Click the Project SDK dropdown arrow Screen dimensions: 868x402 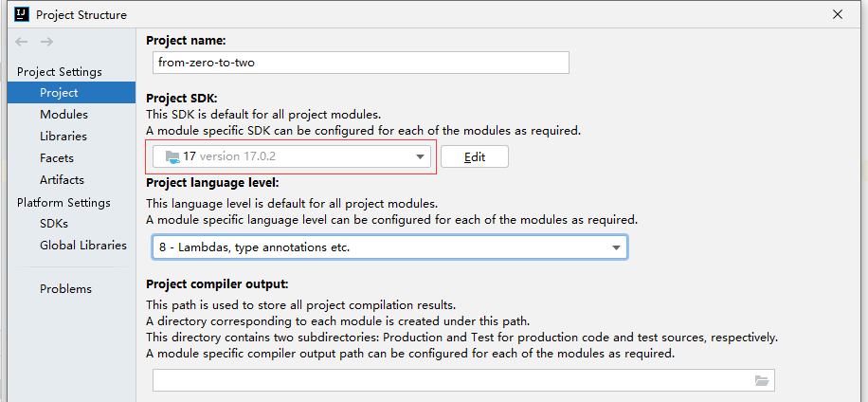tap(422, 157)
